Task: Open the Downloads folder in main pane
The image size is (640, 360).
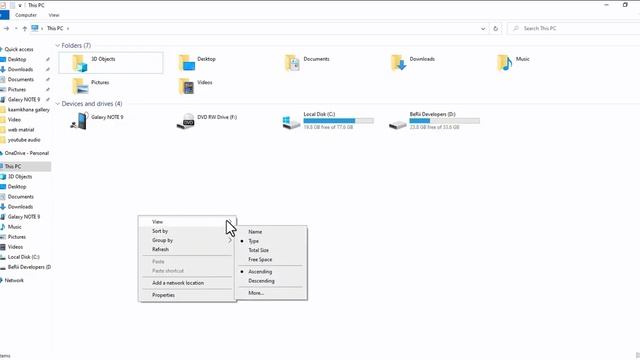Action: 398,63
